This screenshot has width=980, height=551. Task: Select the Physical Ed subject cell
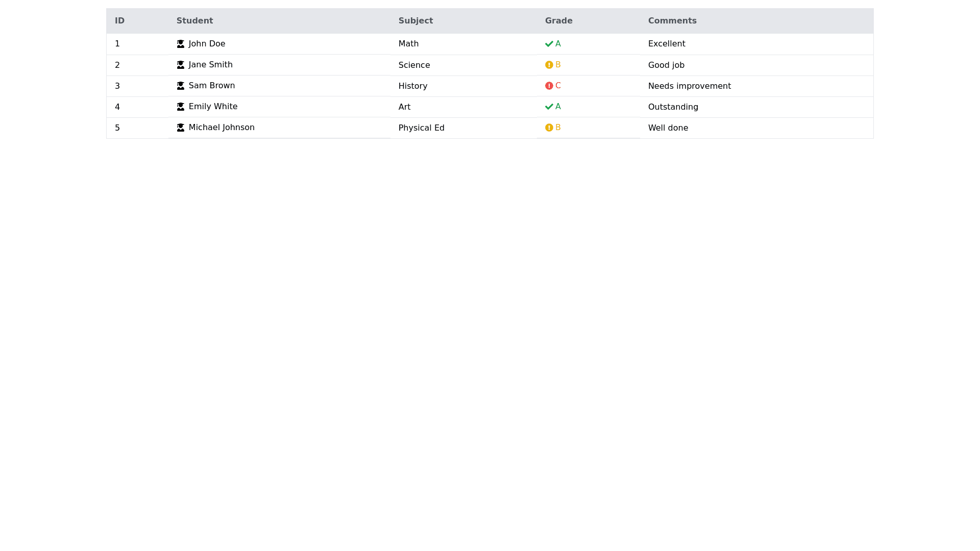pos(421,128)
